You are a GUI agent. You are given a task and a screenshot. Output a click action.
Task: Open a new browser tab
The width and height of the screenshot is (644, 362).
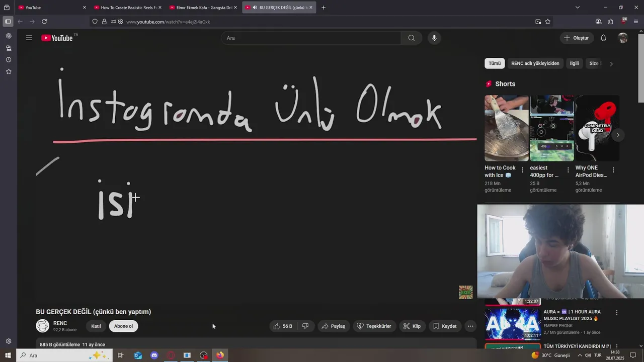pyautogui.click(x=324, y=8)
